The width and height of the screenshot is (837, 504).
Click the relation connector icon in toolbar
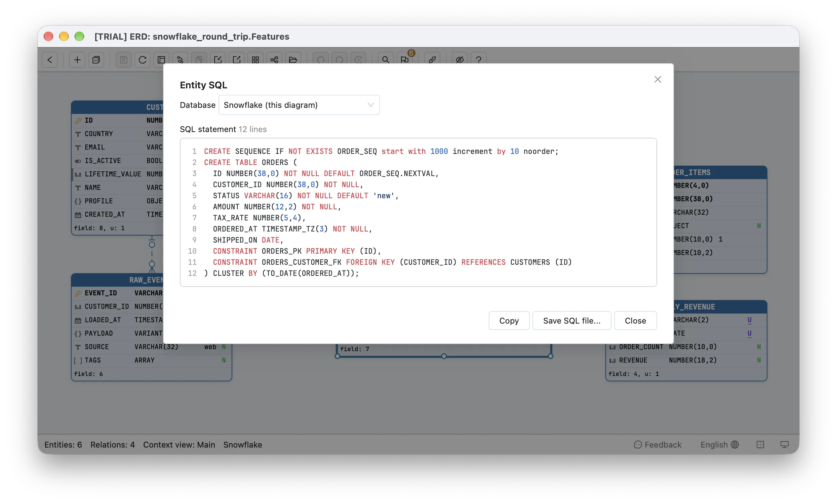click(180, 60)
